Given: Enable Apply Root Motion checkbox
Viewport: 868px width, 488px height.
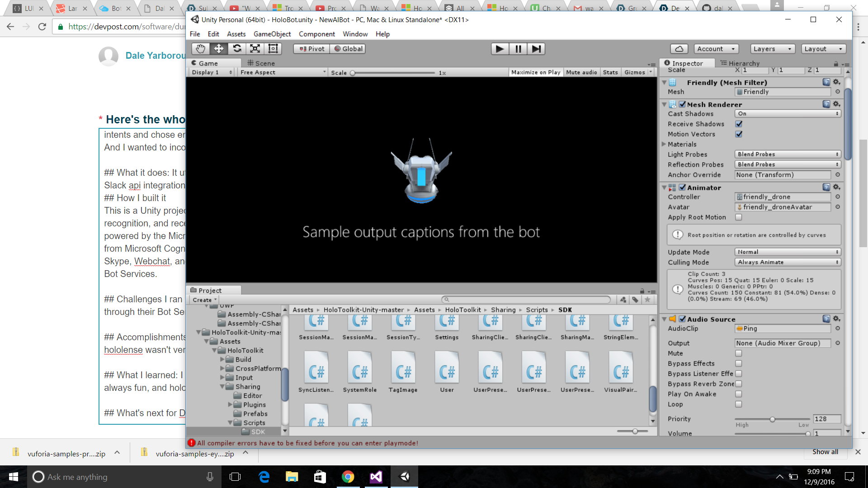Looking at the screenshot, I should [x=739, y=217].
